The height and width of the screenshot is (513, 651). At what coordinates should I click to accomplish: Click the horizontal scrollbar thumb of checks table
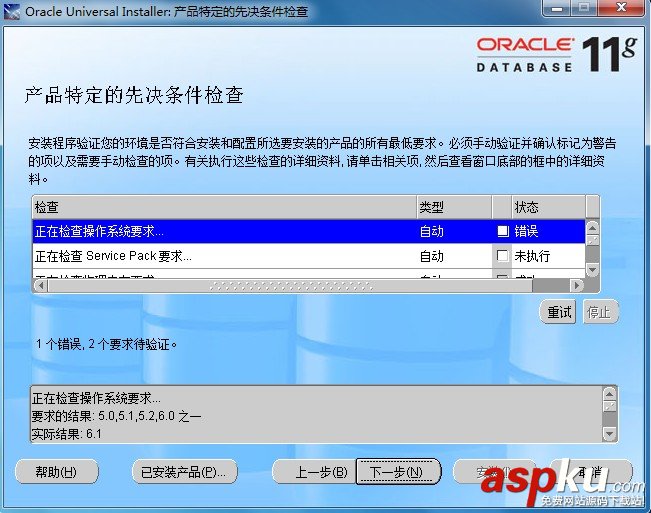[290, 286]
